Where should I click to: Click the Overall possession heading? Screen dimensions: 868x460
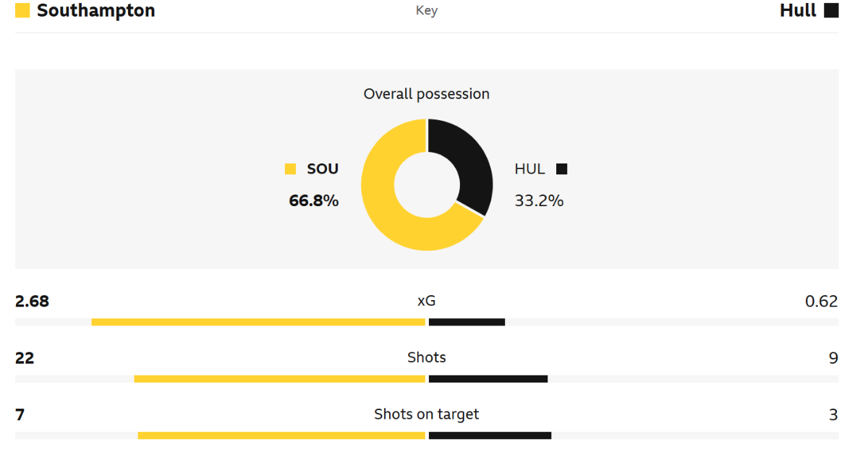(427, 94)
